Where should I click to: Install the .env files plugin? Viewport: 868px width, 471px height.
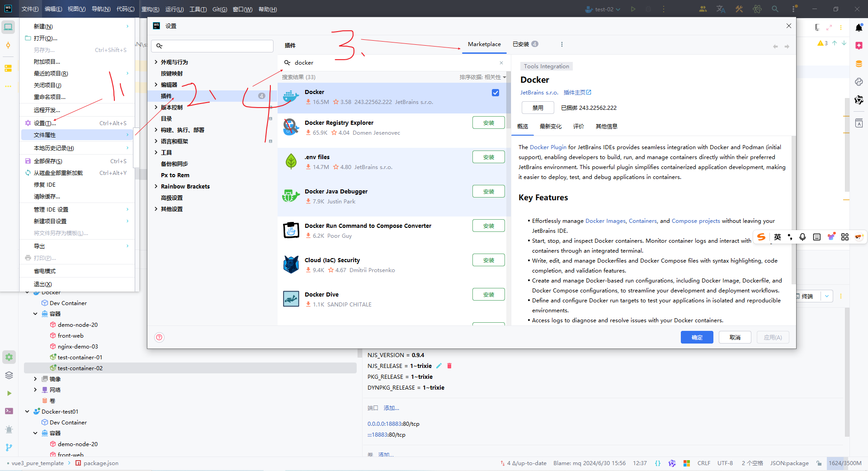[x=489, y=157]
